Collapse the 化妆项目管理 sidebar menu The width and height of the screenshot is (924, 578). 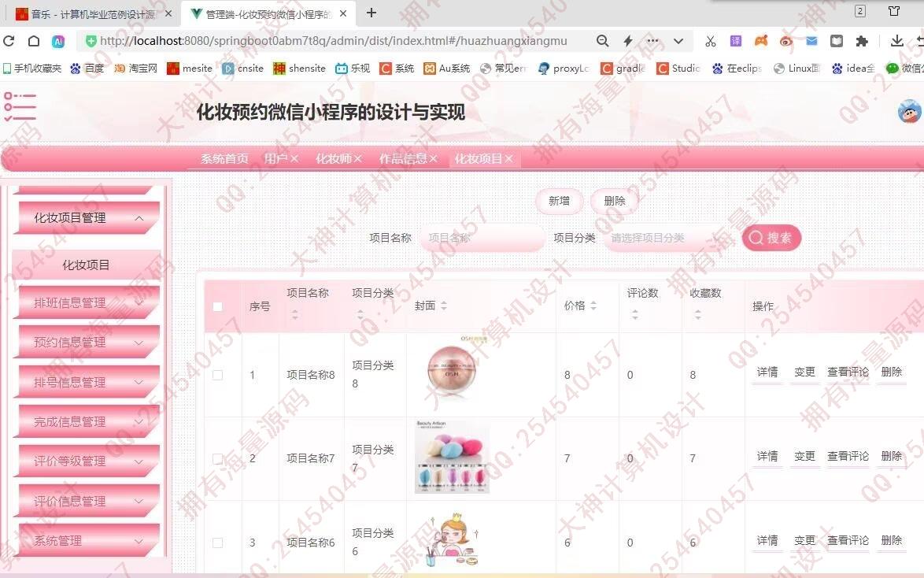(87, 218)
